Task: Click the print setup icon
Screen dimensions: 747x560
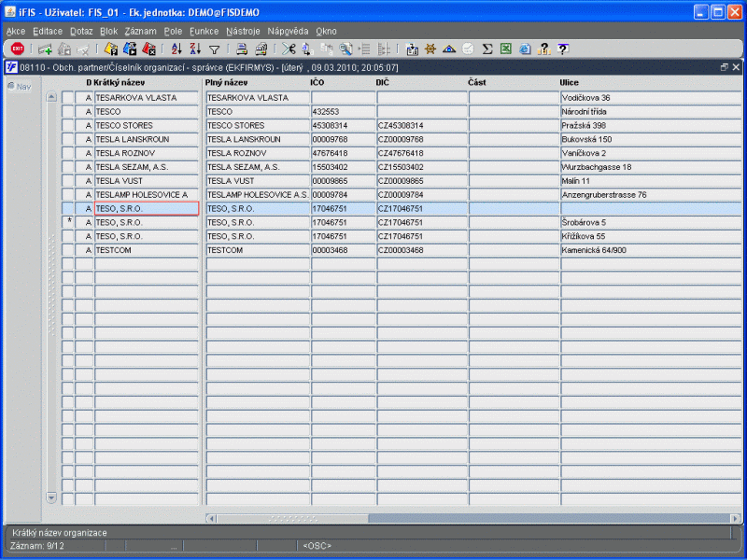Action: (261, 49)
